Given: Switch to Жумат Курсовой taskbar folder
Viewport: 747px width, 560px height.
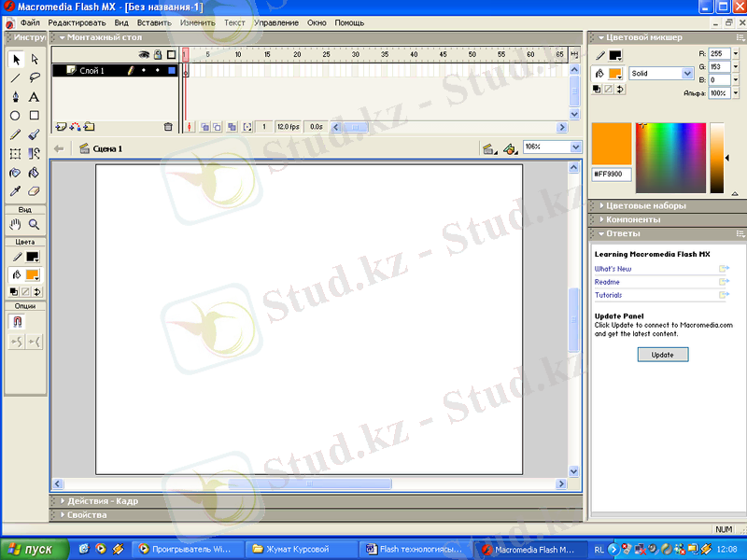Looking at the screenshot, I should [301, 549].
